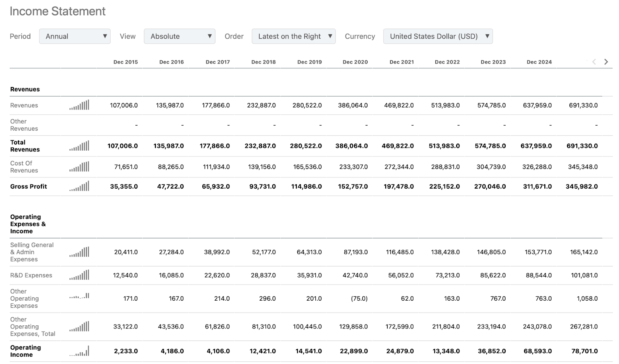Click the Other Operating Expenses, Total value 267,281.0

[x=584, y=327]
